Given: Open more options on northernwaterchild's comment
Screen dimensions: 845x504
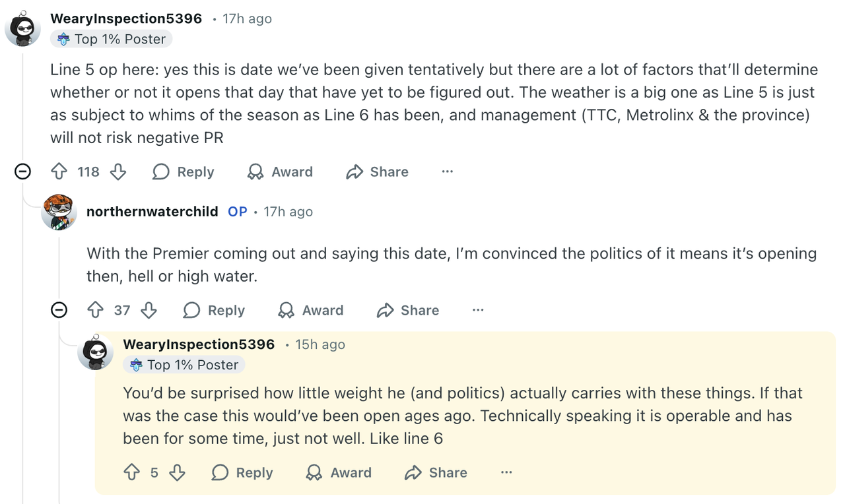Looking at the screenshot, I should click(x=478, y=311).
